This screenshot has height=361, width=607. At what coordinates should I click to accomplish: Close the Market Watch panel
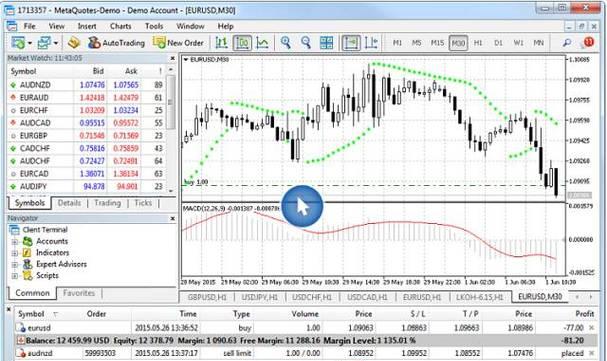click(x=173, y=58)
